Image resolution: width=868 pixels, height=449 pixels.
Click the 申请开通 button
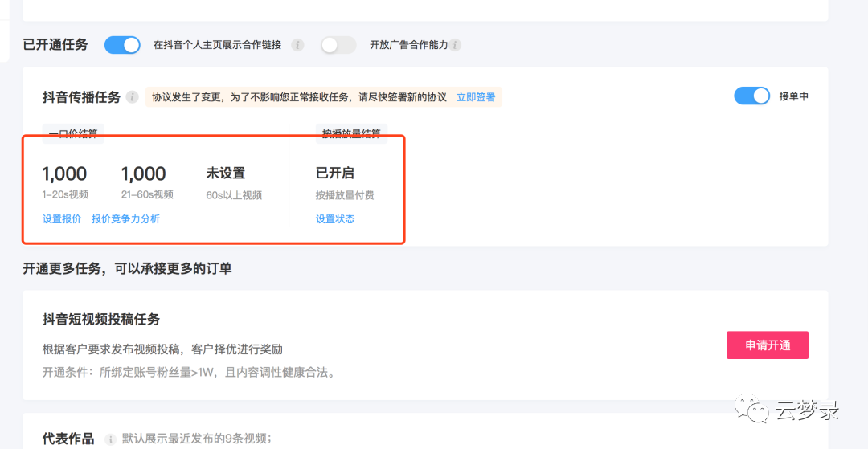coord(768,345)
